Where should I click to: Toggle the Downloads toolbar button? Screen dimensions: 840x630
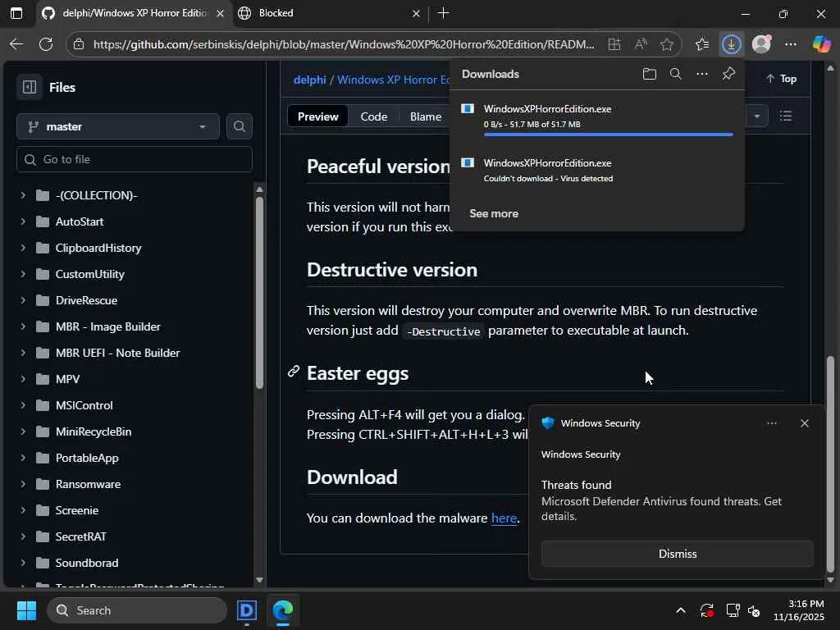tap(731, 44)
